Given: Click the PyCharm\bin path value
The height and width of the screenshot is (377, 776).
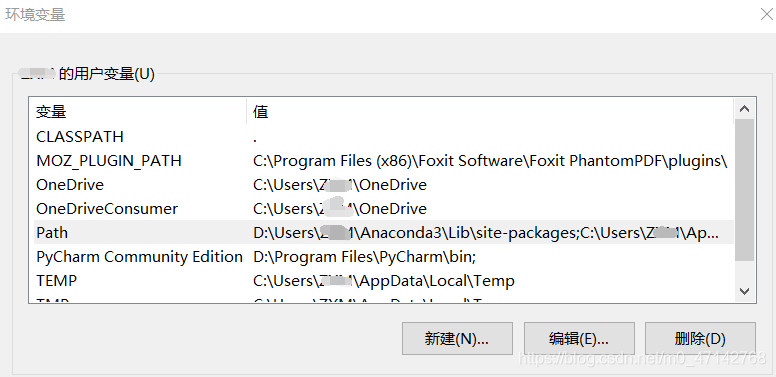Looking at the screenshot, I should click(x=364, y=257).
